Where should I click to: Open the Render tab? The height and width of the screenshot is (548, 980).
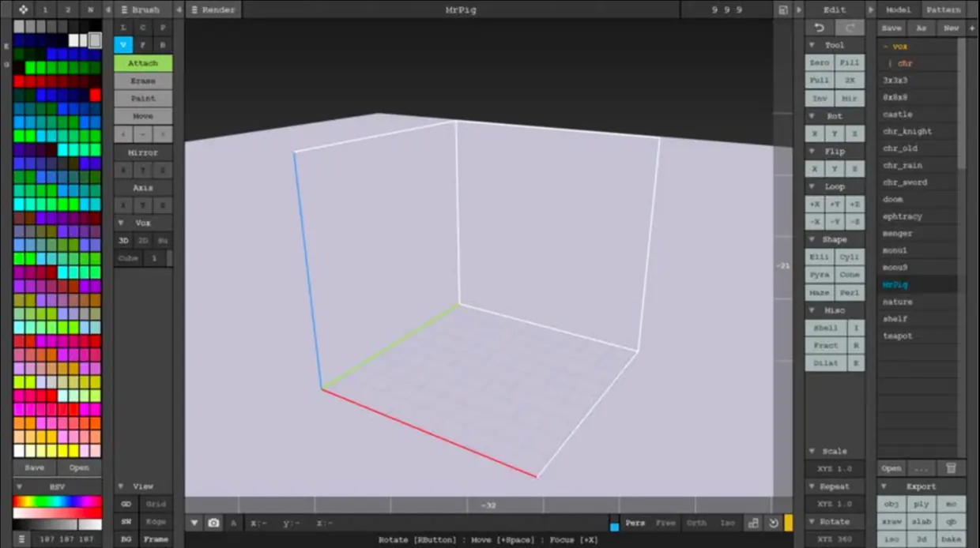[214, 9]
